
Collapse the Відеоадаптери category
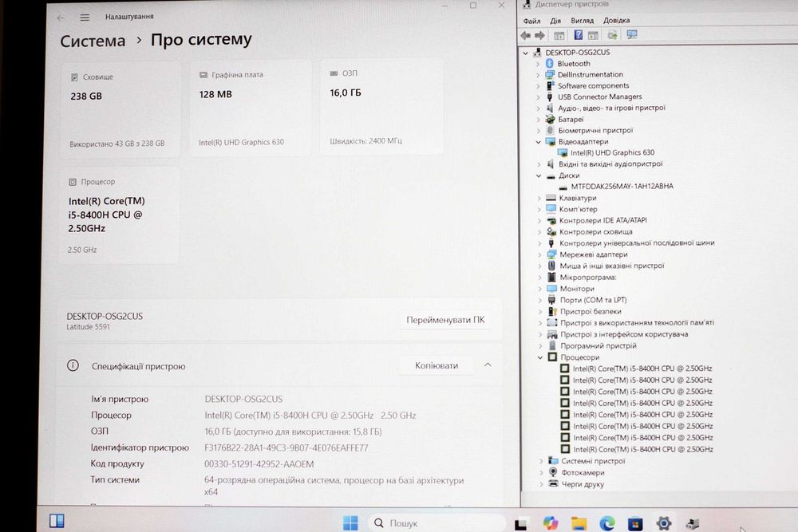(x=539, y=142)
